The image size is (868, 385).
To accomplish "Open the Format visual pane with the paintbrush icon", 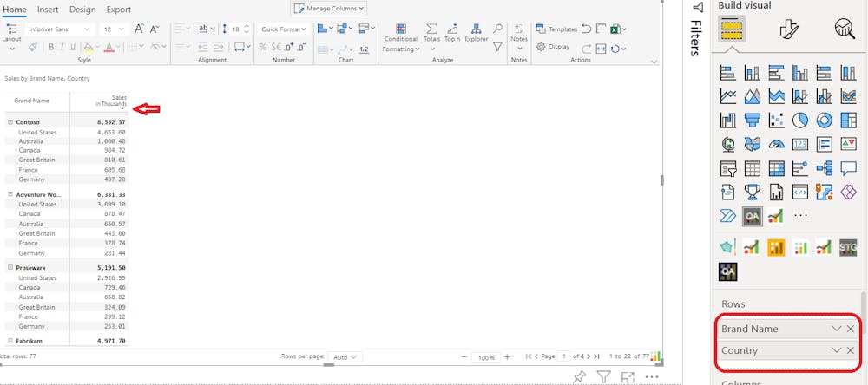I will 788,29.
